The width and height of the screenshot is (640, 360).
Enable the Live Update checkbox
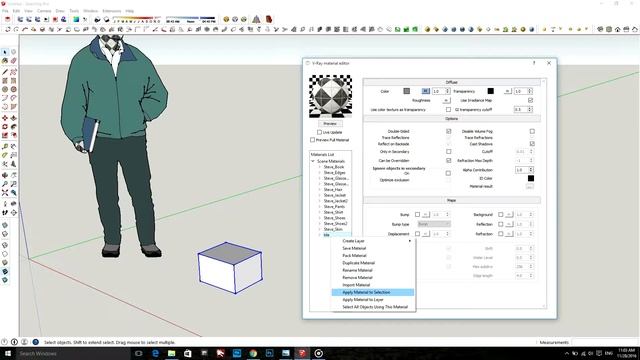coord(319,132)
